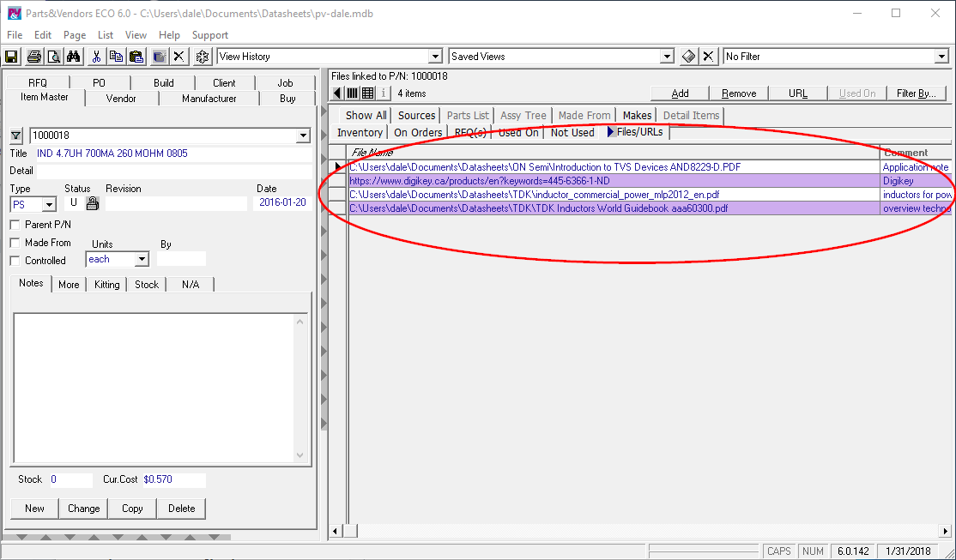
Task: Click the snowflake freeze icon
Action: (x=202, y=57)
